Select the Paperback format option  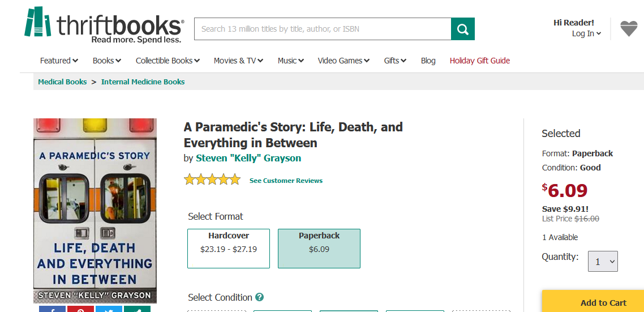(x=319, y=248)
